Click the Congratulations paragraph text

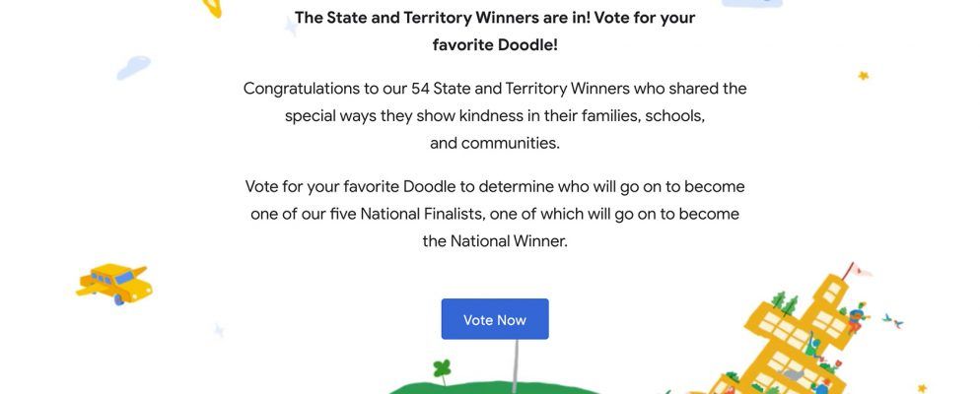[x=494, y=115]
